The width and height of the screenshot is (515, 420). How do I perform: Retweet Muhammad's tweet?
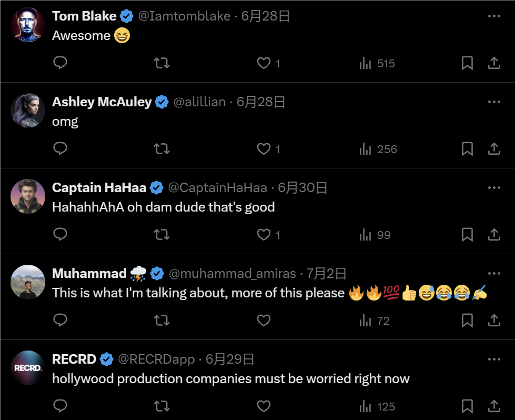point(161,320)
